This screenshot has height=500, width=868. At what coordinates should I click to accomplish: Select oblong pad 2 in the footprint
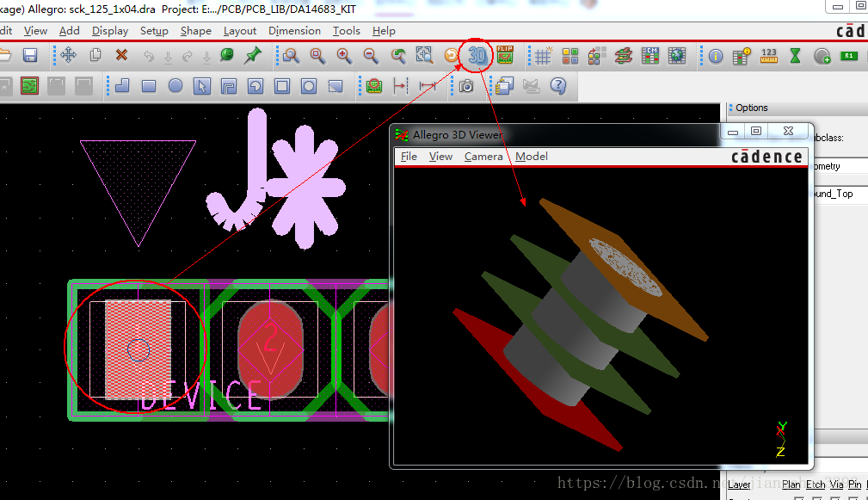pos(270,349)
